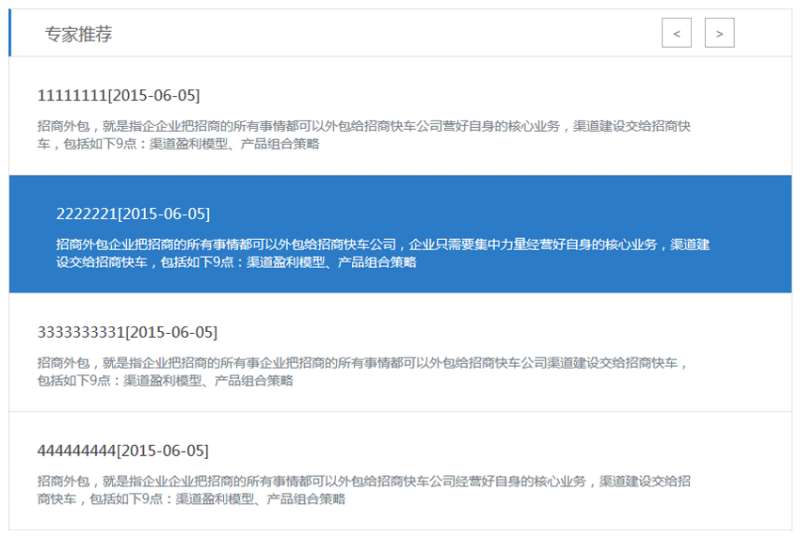This screenshot has width=800, height=538.
Task: Click the blue accent bar beside 专家推荐
Action: click(x=10, y=33)
